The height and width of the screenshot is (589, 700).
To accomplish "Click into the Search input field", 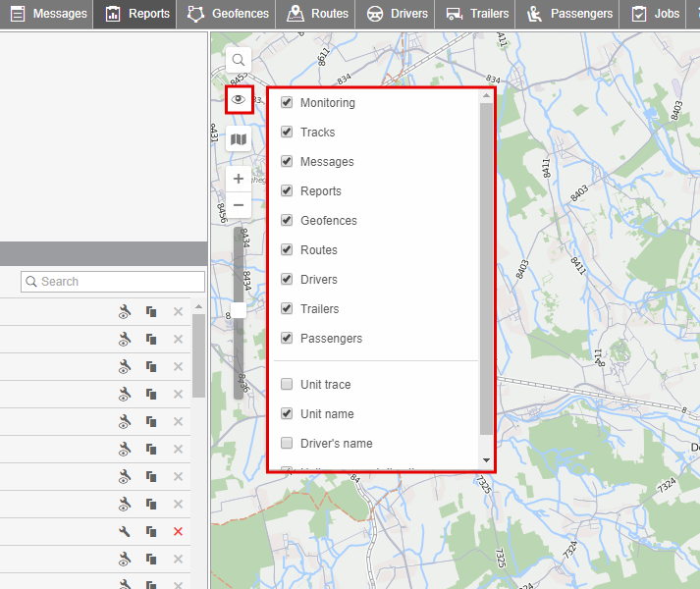I will pos(113,282).
